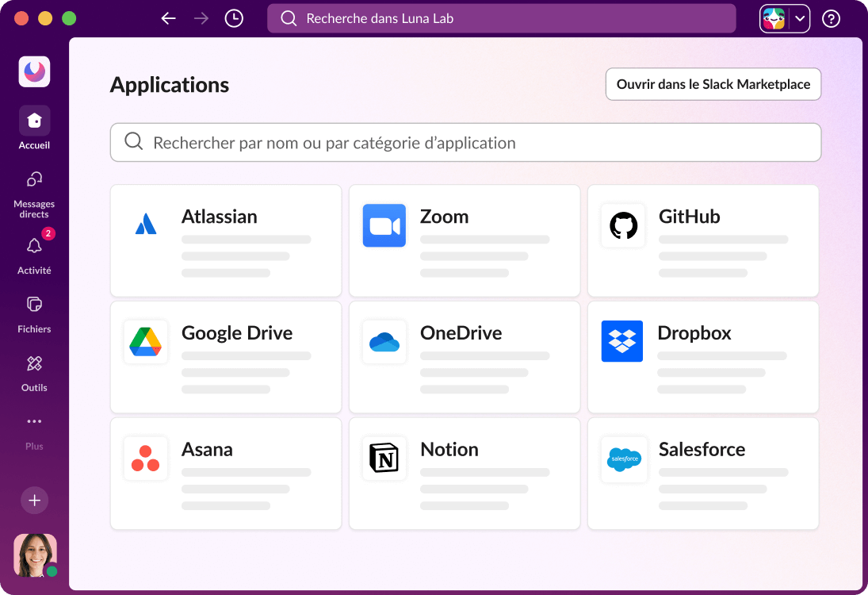Viewport: 868px width, 595px height.
Task: Expand the avatar dropdown chevron in the top bar
Action: [800, 18]
